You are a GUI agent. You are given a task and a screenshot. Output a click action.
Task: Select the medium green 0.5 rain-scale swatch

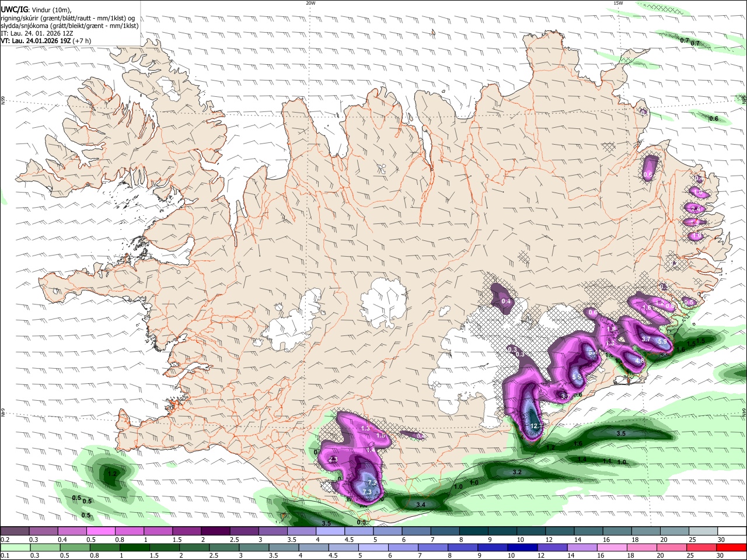pyautogui.click(x=75, y=548)
